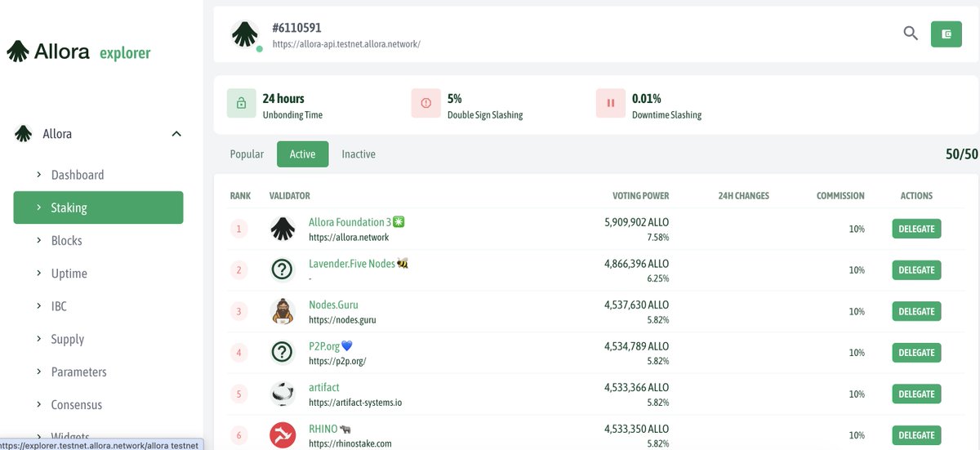The width and height of the screenshot is (980, 450).
Task: Delegate to Allora Foundation 3
Action: (916, 229)
